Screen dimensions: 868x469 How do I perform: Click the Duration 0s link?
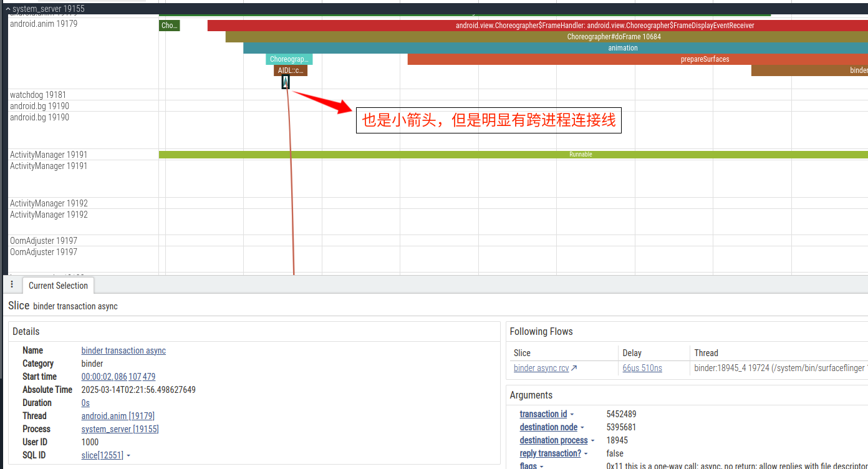(x=85, y=403)
